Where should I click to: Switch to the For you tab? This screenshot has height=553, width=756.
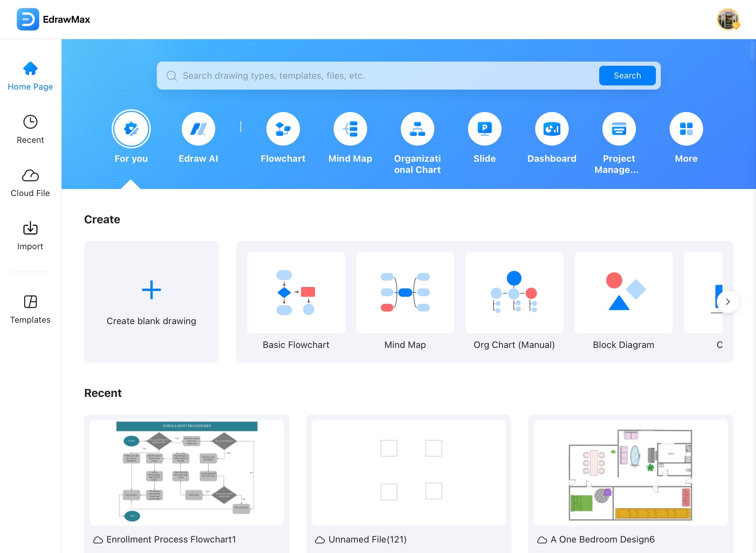click(x=131, y=129)
